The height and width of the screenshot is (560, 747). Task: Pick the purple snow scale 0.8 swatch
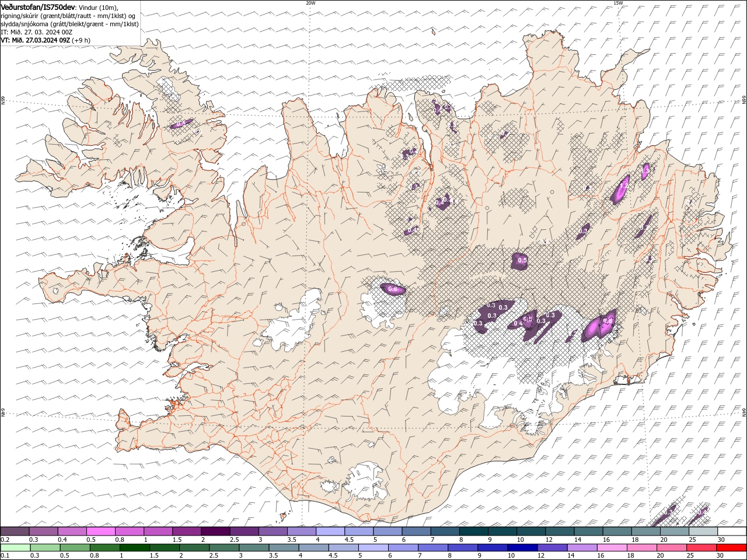coord(129,531)
